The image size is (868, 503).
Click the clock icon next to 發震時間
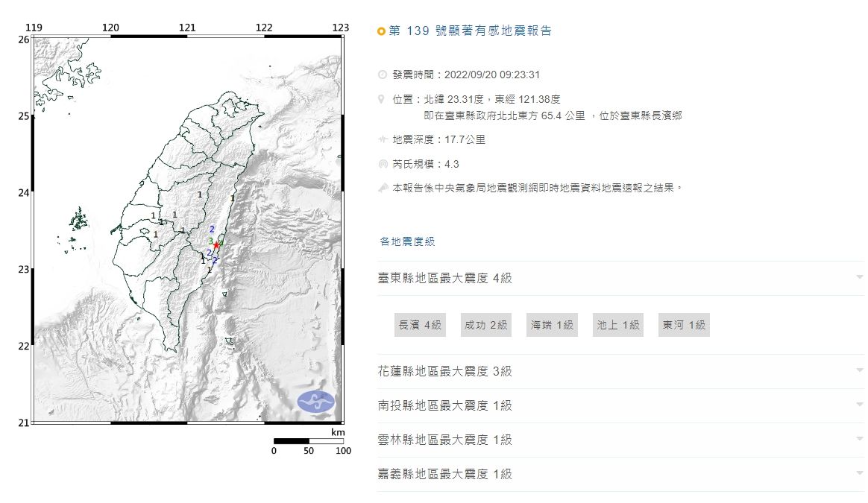(x=383, y=75)
